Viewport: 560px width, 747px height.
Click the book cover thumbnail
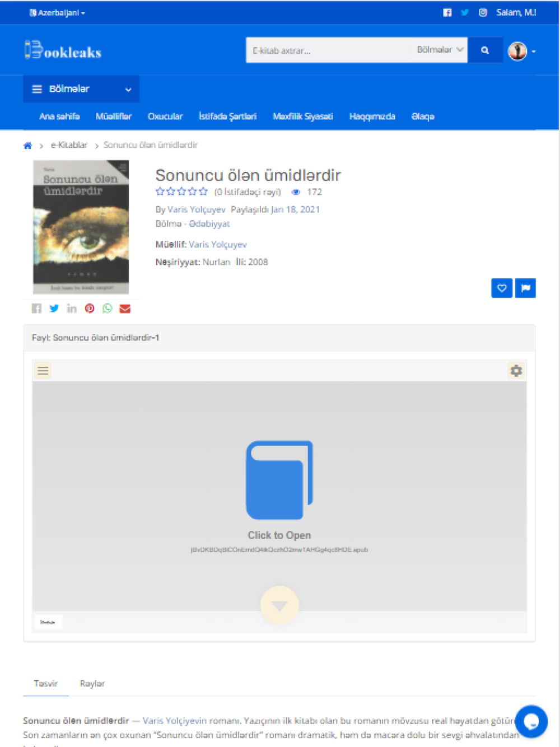pos(81,227)
